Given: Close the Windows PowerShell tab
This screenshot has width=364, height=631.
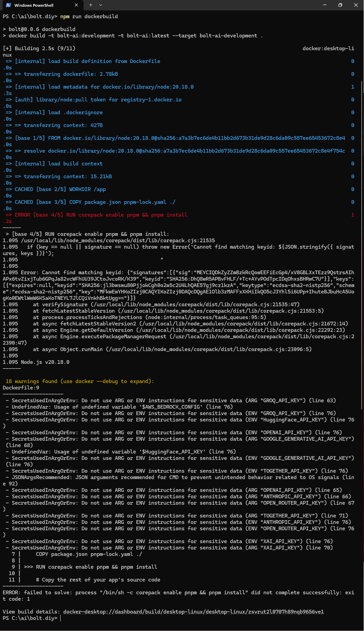Looking at the screenshot, I should [76, 5].
